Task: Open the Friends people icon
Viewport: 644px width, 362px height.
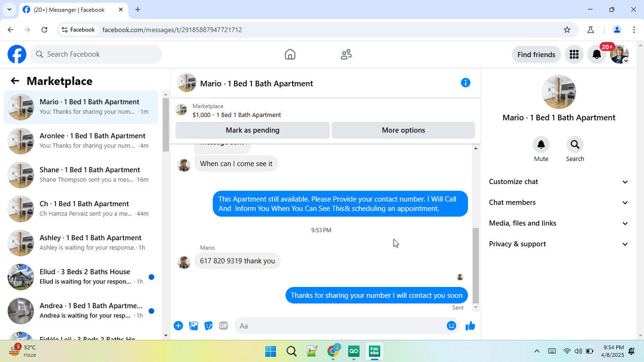Action: click(346, 54)
